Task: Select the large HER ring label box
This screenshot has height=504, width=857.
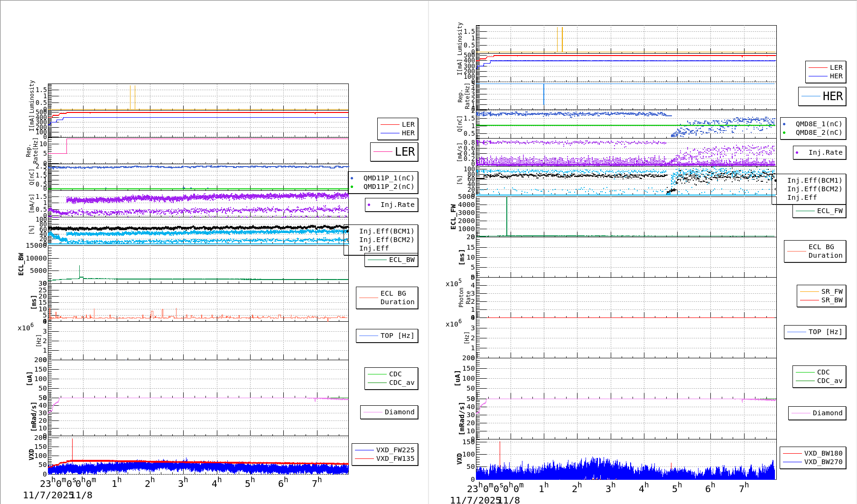Action: [822, 96]
